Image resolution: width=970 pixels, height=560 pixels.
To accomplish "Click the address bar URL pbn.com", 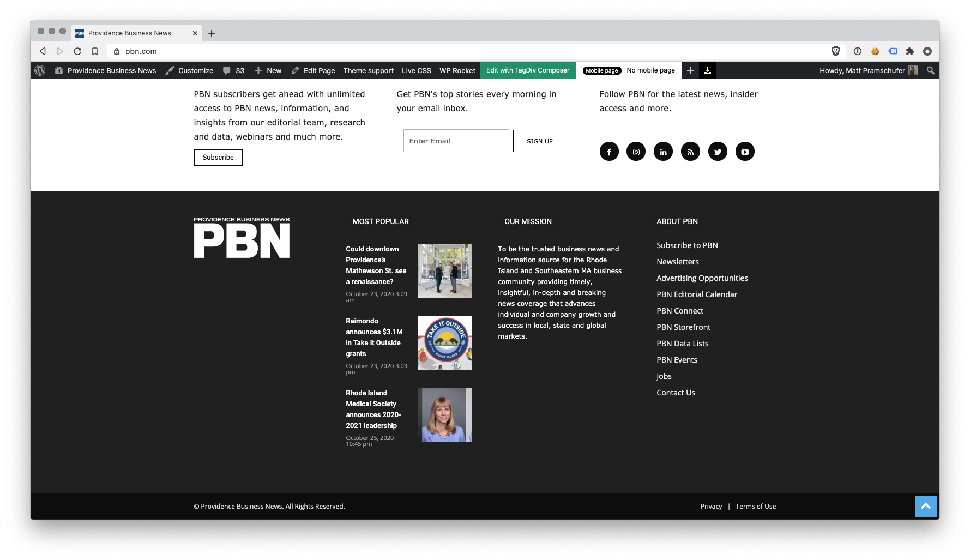I will click(x=141, y=51).
